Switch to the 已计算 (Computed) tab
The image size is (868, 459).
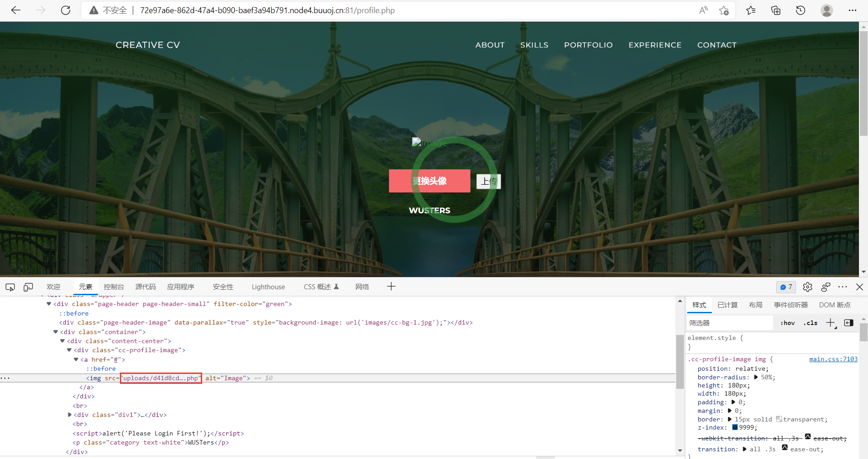(727, 305)
